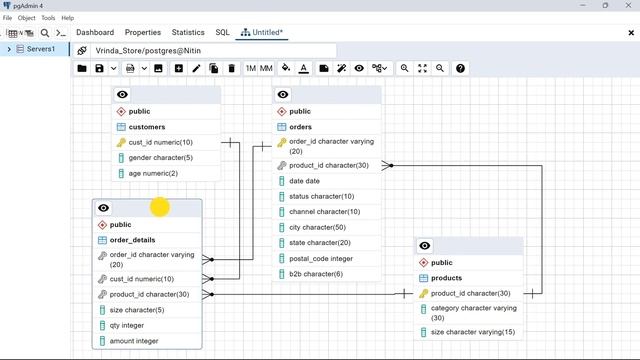The height and width of the screenshot is (360, 640).
Task: Open the Help menu
Action: 68,18
